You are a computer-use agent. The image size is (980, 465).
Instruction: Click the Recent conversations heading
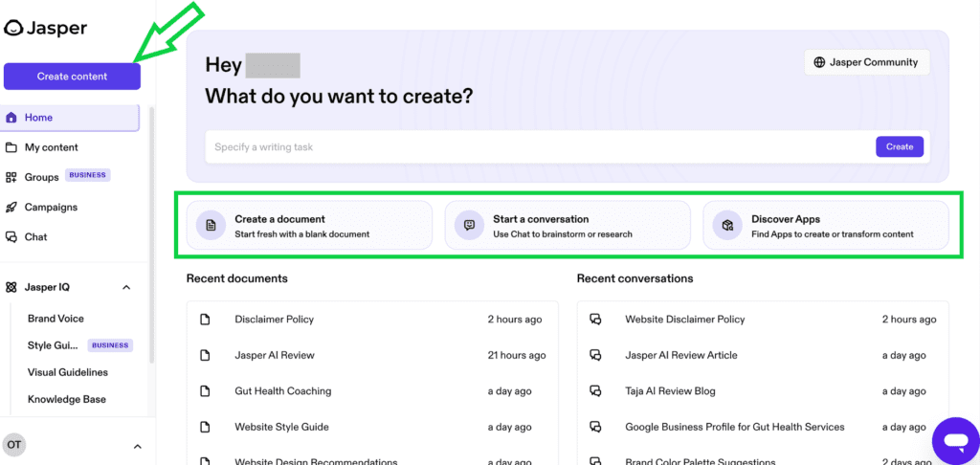pyautogui.click(x=635, y=278)
